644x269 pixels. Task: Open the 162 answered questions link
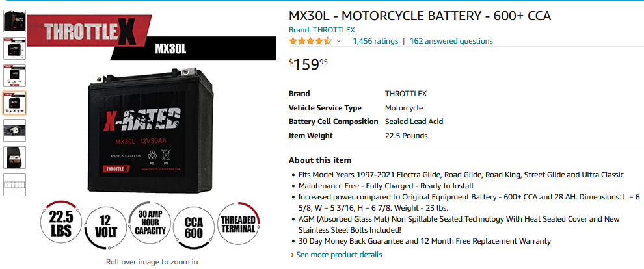point(451,41)
